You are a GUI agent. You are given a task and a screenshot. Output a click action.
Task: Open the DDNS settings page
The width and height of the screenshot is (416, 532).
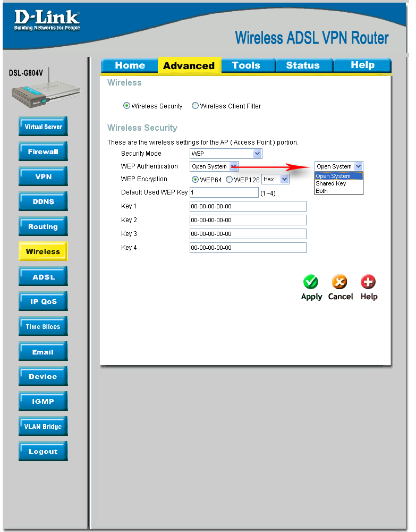coord(43,201)
